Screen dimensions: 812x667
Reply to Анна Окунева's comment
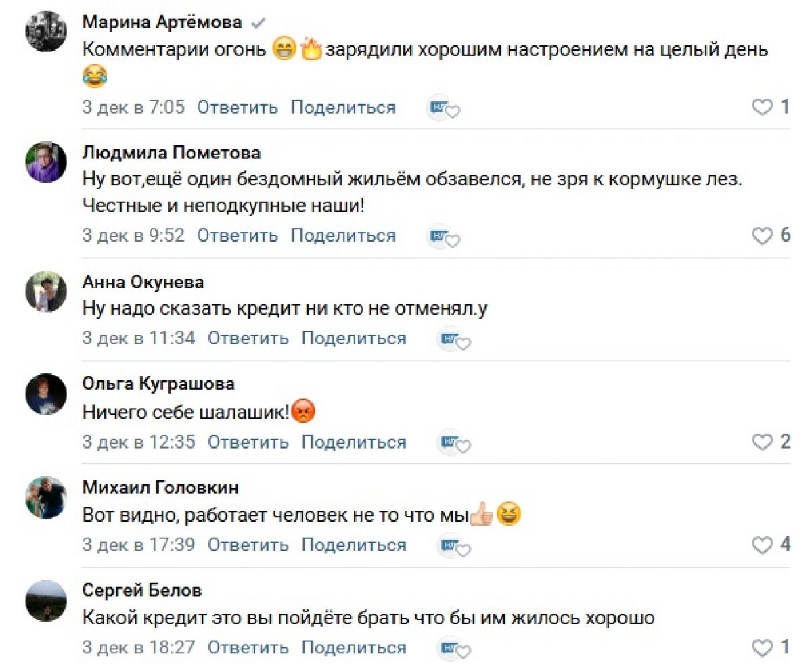click(x=248, y=338)
